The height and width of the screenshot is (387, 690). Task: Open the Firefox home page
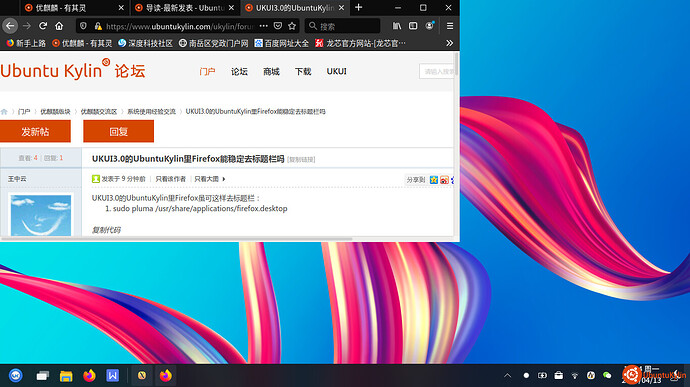(59, 26)
